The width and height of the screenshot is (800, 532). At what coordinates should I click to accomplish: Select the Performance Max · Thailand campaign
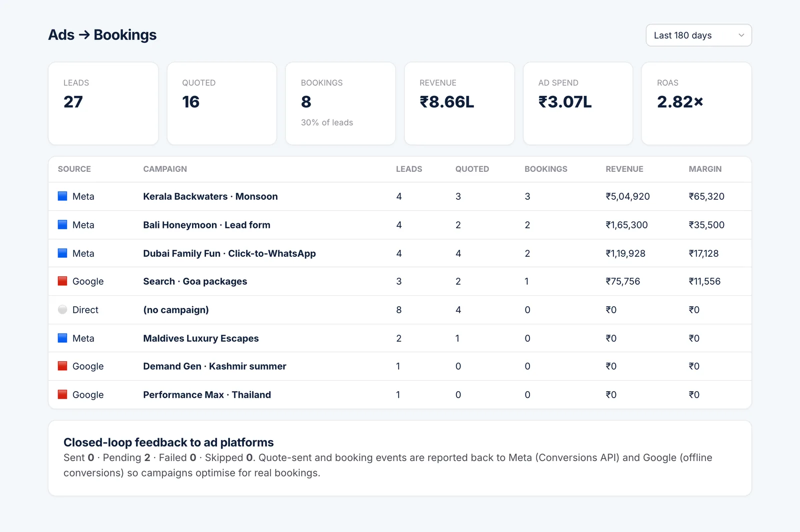207,395
